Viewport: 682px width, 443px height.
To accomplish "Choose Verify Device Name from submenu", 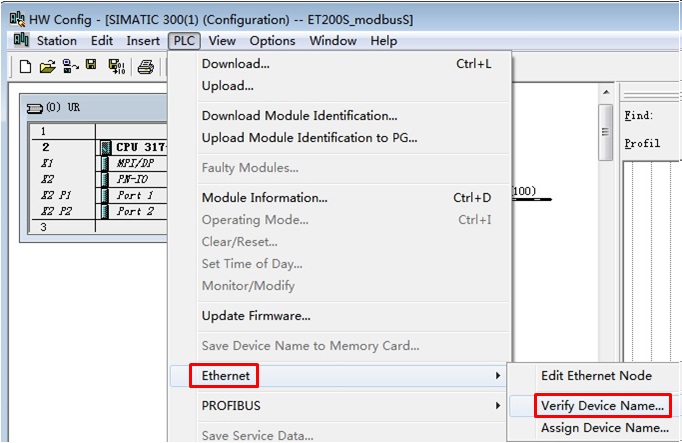I will [602, 406].
